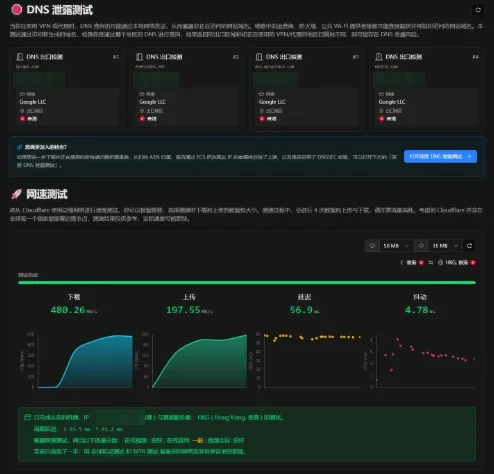494x474 pixels.
Task: Click the server icon in DNS card #3
Action: tap(259, 57)
